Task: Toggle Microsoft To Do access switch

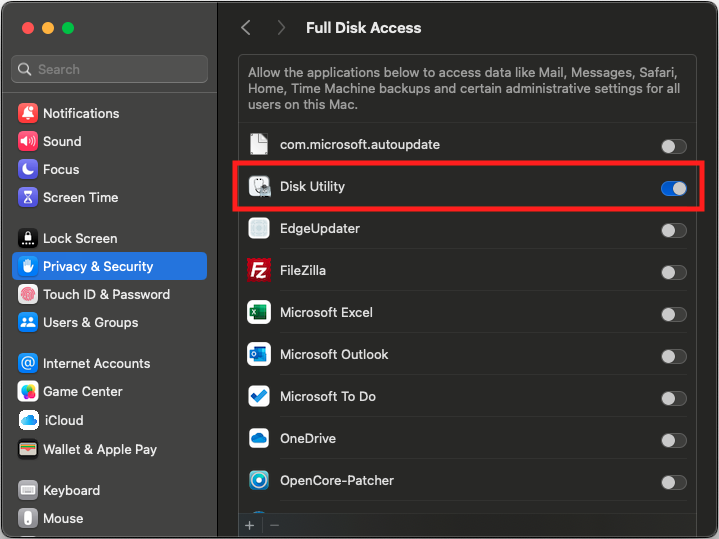Action: [674, 399]
